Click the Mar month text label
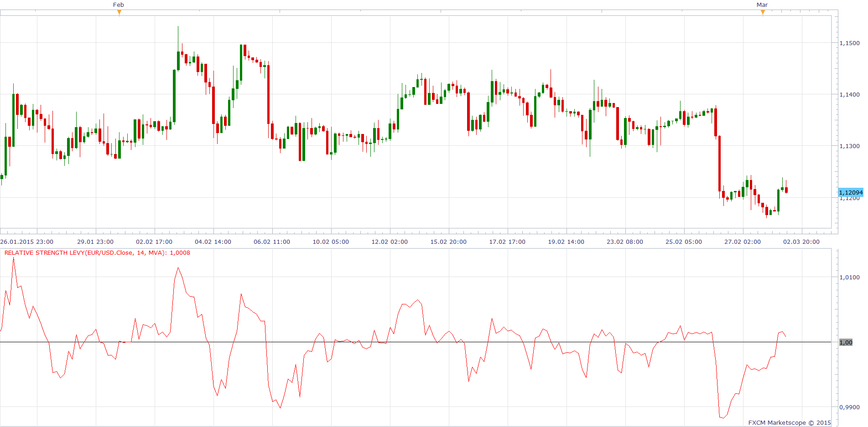This screenshot has height=427, width=868. point(762,5)
